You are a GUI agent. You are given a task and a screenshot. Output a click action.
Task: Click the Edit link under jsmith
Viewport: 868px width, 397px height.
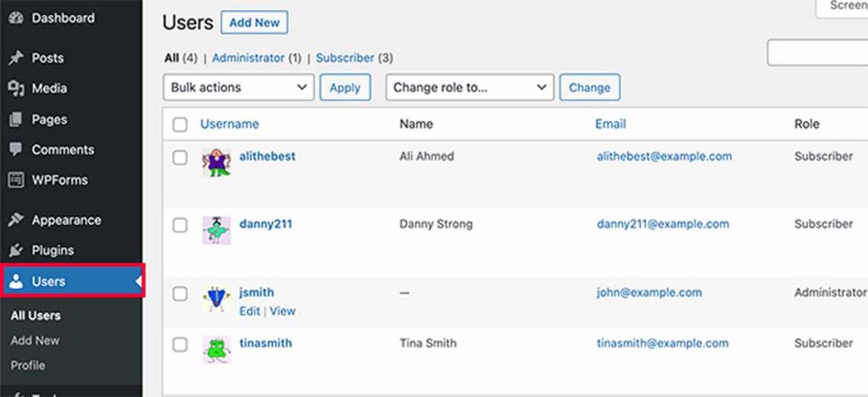tap(249, 311)
